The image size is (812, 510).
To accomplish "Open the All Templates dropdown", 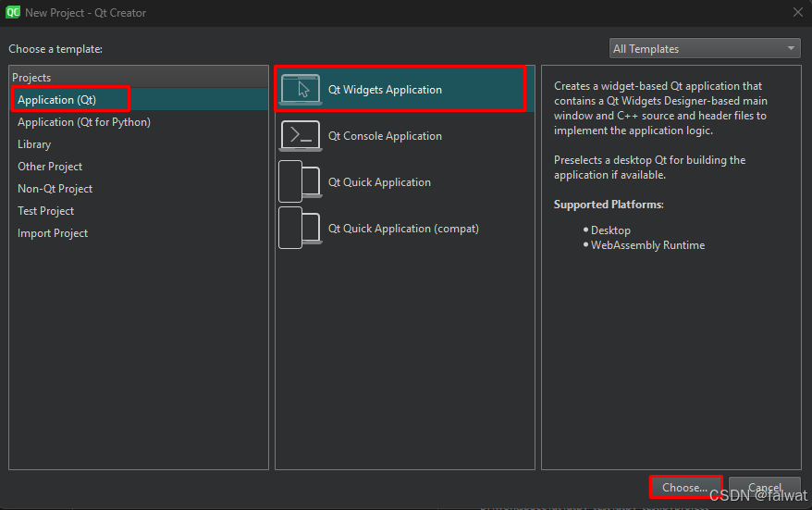I will click(x=705, y=49).
